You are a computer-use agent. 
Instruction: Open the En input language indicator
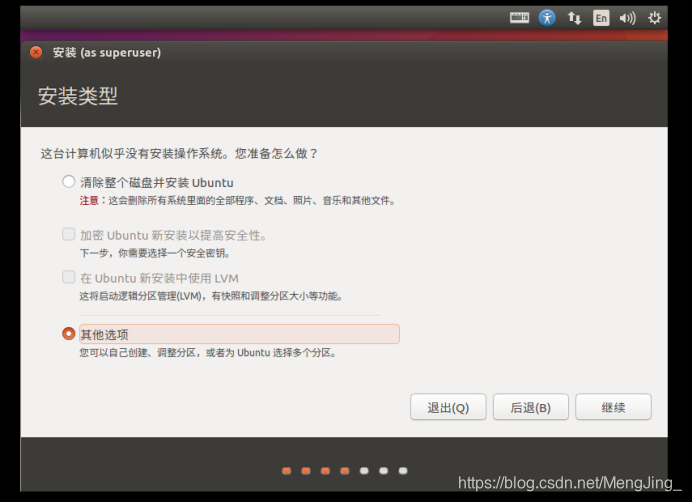click(x=601, y=18)
